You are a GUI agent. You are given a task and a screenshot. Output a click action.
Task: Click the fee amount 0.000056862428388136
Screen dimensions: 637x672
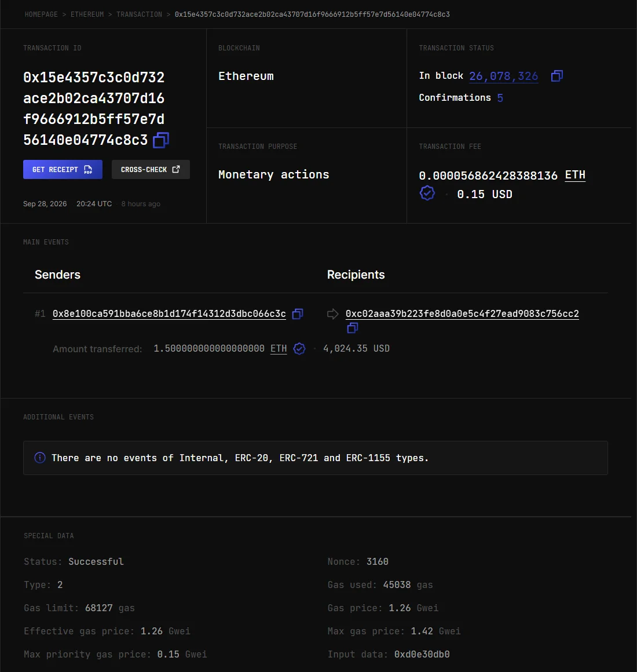tap(488, 176)
